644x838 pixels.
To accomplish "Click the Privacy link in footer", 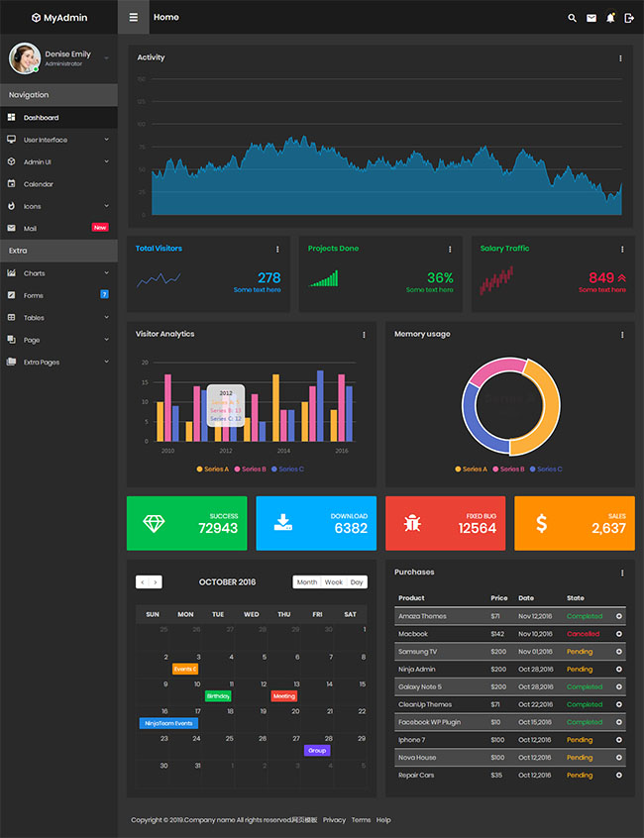I will pyautogui.click(x=334, y=820).
